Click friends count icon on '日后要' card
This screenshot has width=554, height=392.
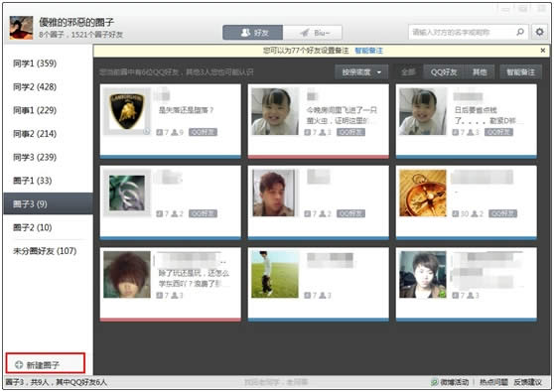[471, 132]
